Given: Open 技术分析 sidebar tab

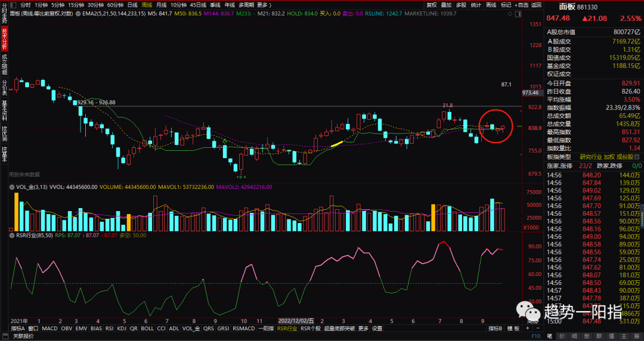Looking at the screenshot, I should 5,39.
